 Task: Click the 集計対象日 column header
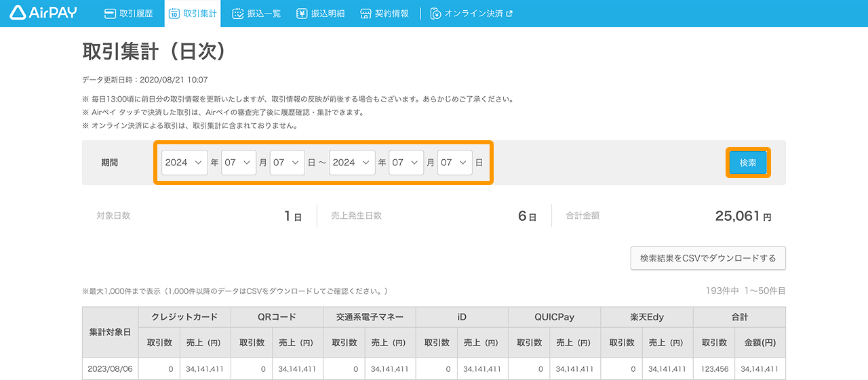click(110, 333)
